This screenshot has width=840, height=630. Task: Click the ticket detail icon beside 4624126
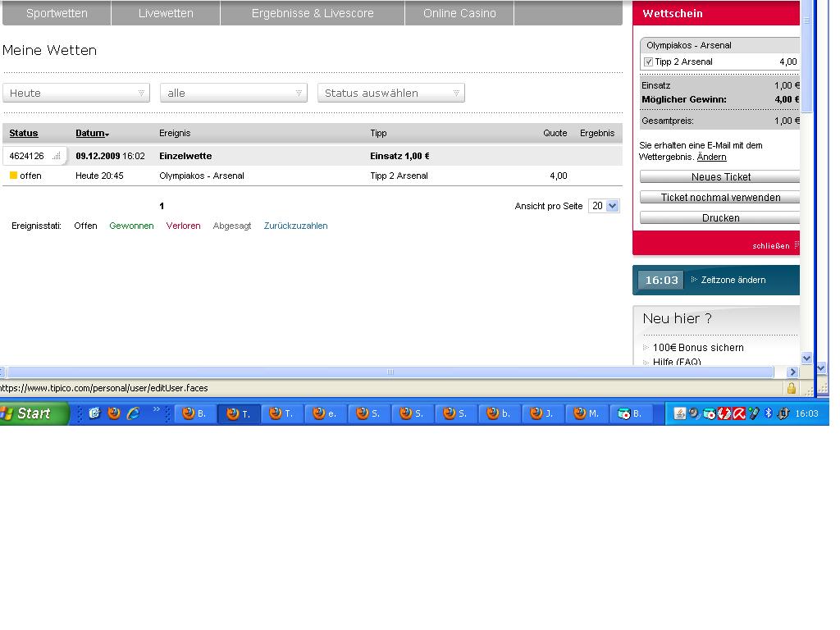57,156
